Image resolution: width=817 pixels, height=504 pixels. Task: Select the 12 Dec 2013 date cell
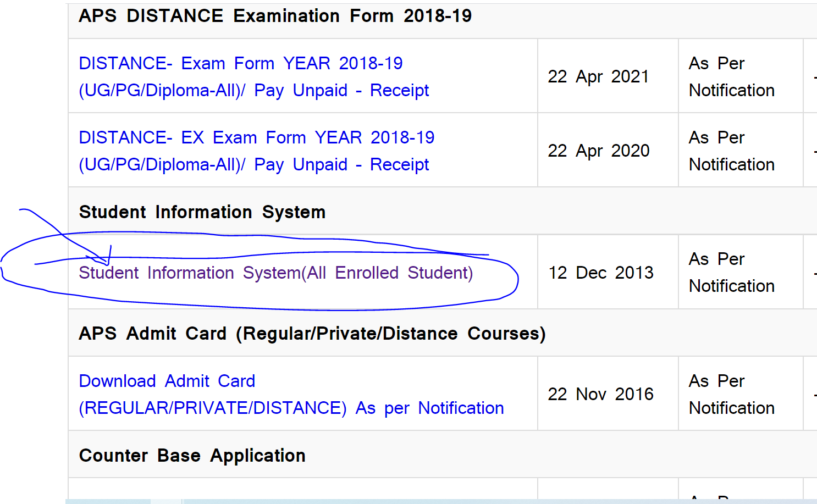pyautogui.click(x=601, y=273)
